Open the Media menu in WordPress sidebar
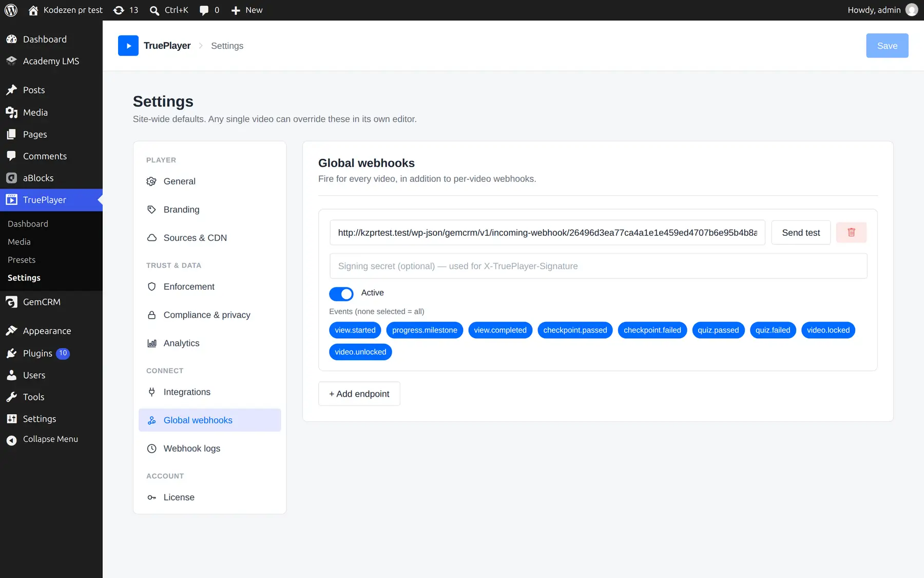Image resolution: width=924 pixels, height=578 pixels. 51,113
